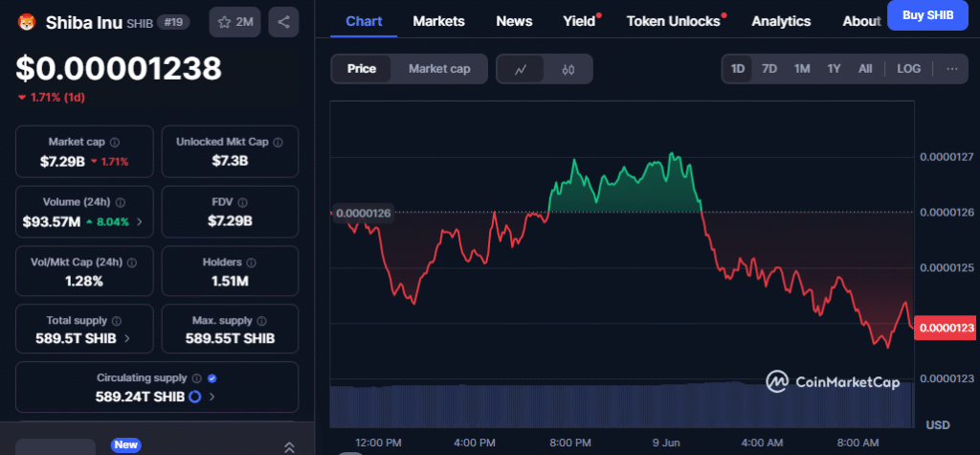Switch to line chart view icon
The width and height of the screenshot is (980, 455).
point(520,69)
